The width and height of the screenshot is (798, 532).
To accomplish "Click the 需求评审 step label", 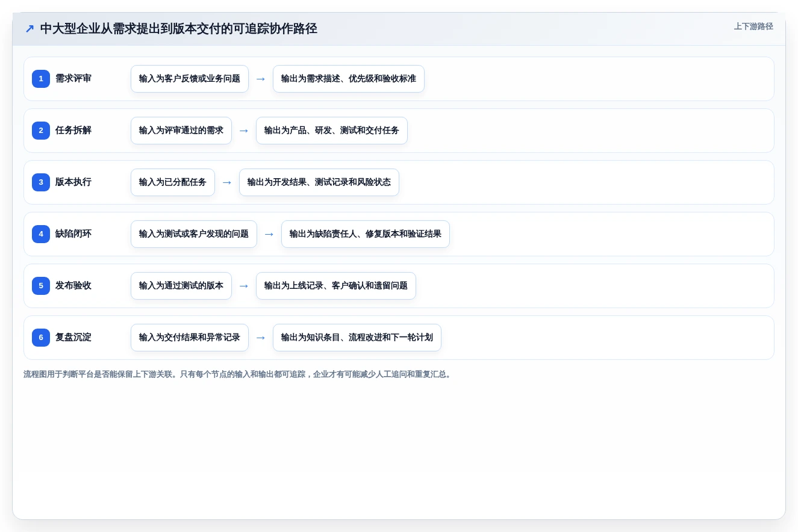I will point(73,78).
